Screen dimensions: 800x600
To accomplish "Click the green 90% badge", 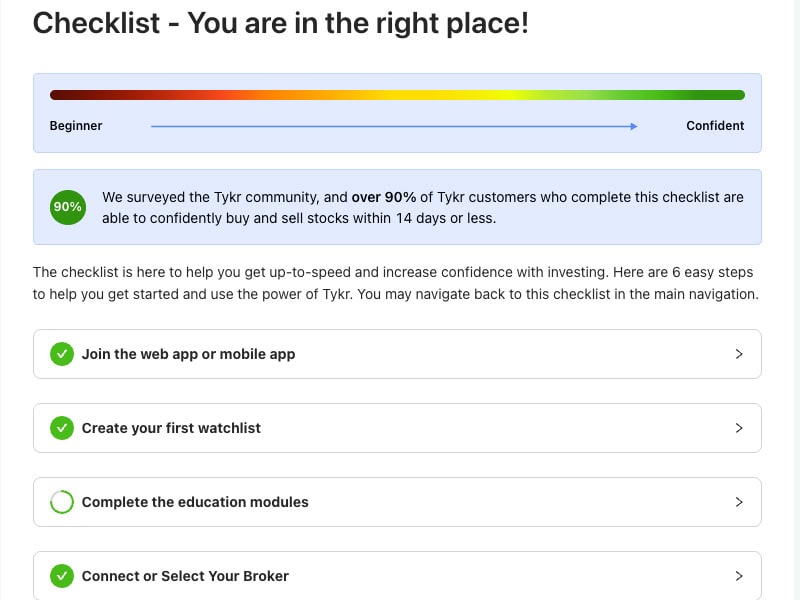I will (67, 207).
